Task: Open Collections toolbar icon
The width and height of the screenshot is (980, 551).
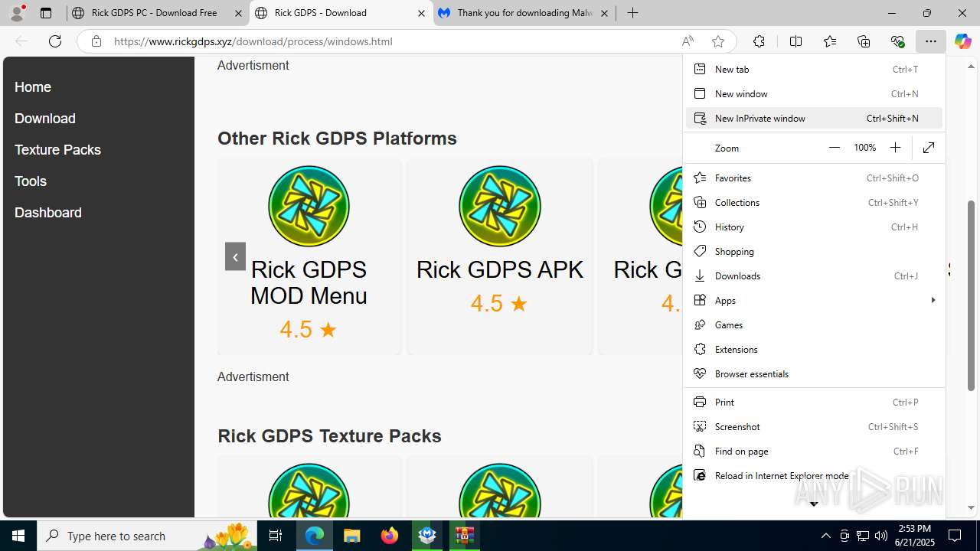Action: 864,41
